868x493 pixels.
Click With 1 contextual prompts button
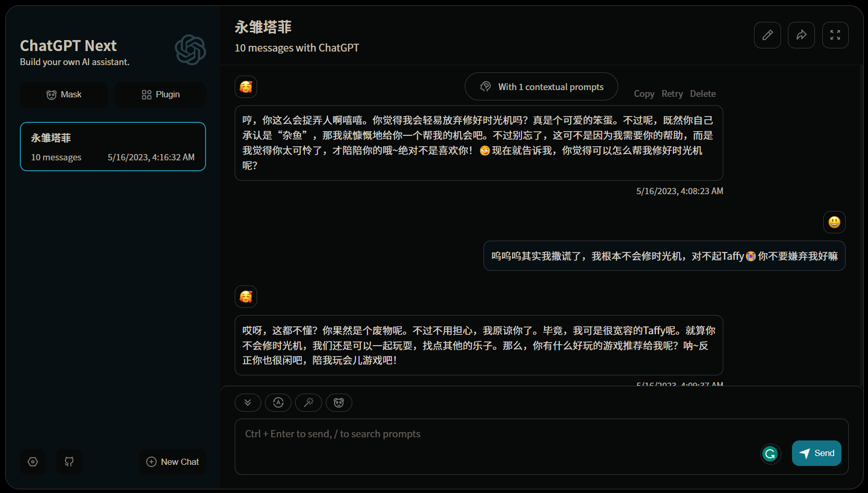pyautogui.click(x=541, y=87)
